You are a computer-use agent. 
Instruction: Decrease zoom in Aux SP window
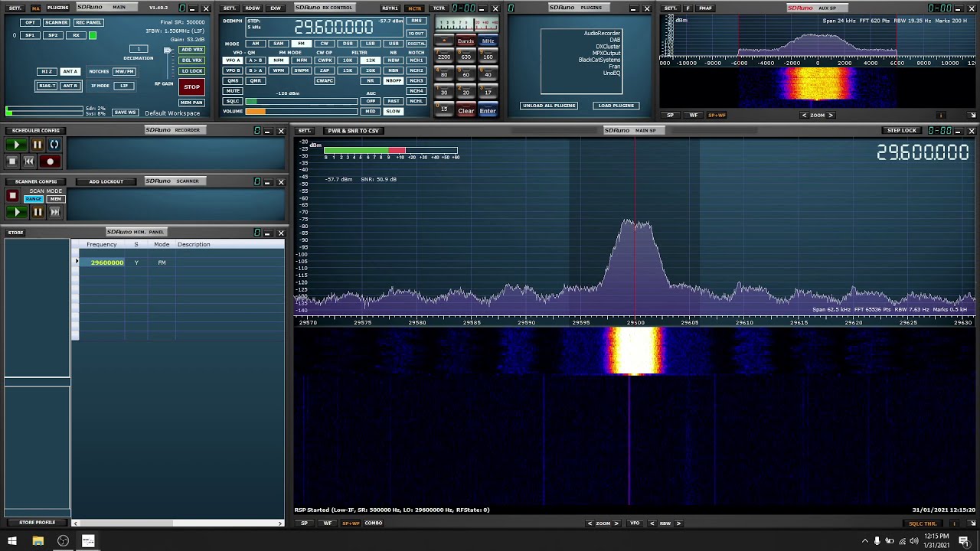tap(804, 116)
